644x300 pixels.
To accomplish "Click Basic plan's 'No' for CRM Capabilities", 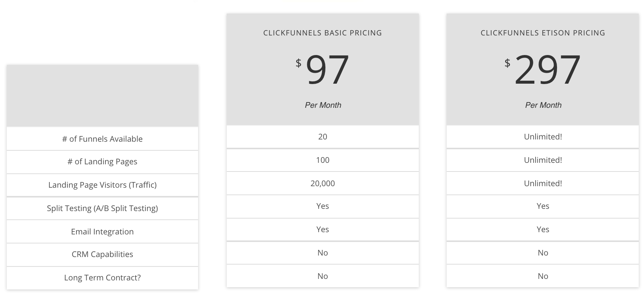I will click(322, 253).
